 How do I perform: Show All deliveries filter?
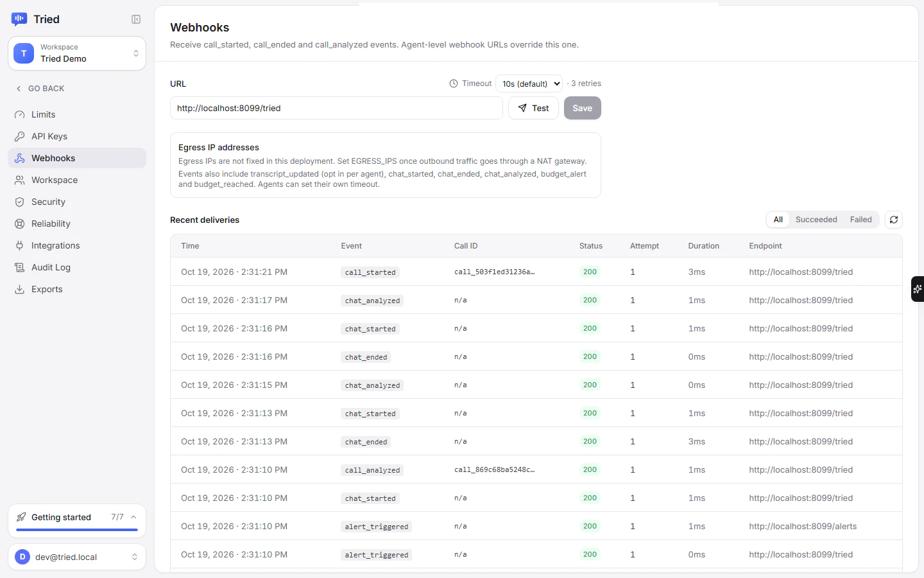778,220
